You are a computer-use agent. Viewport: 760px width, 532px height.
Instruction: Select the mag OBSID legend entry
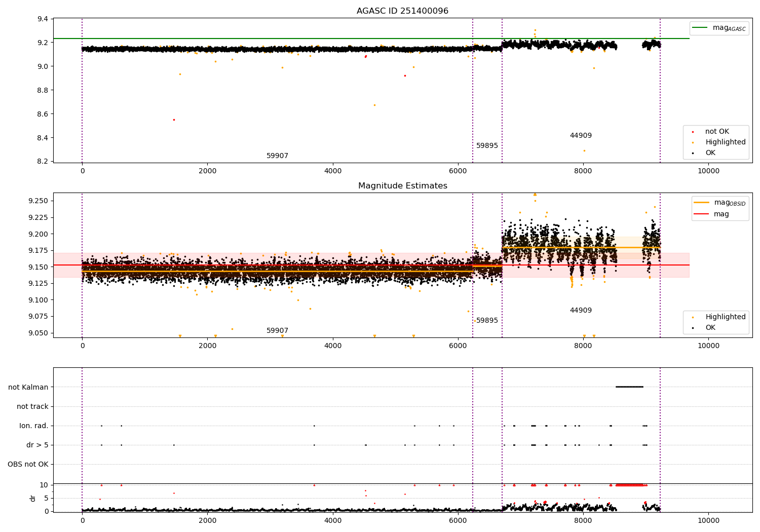coord(719,203)
